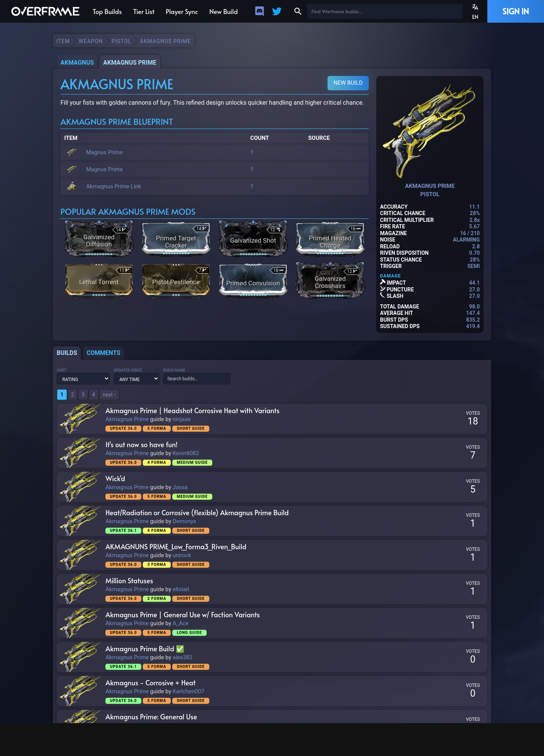Open Primed Convulsion mod card

[x=253, y=280]
